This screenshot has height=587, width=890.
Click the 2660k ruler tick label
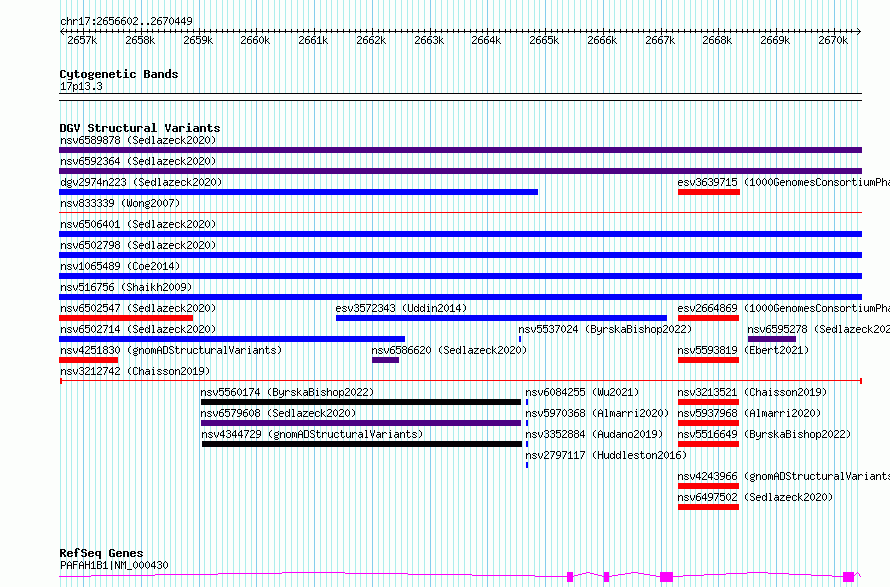pos(255,41)
